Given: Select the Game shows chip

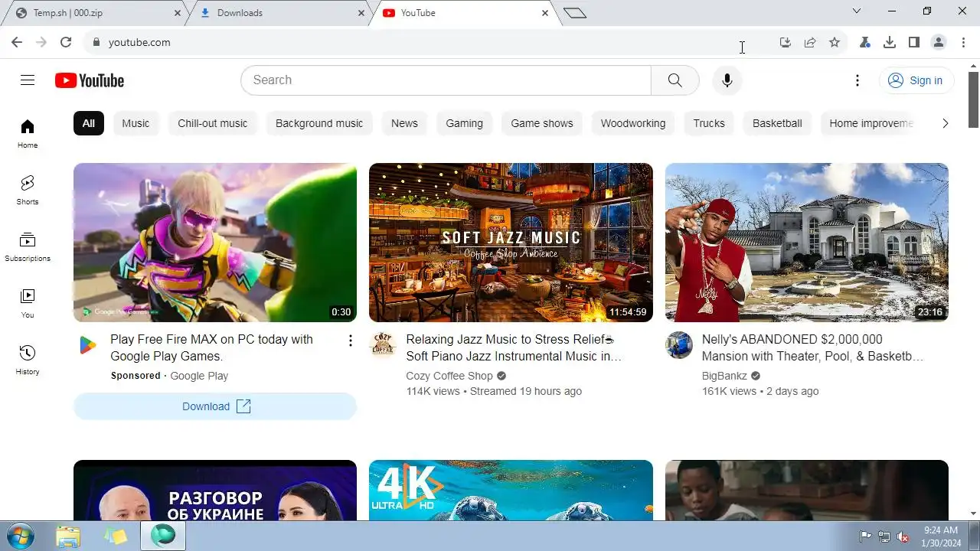Looking at the screenshot, I should click(x=542, y=123).
